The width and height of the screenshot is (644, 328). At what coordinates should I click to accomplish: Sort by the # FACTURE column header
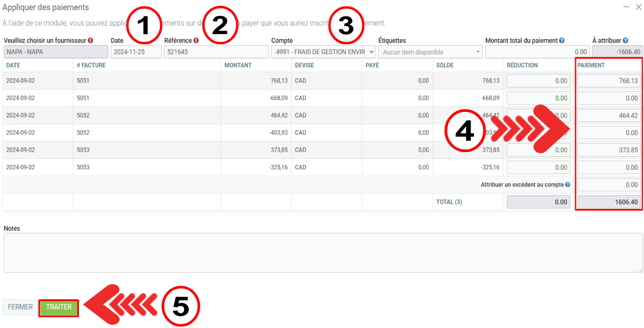point(91,66)
